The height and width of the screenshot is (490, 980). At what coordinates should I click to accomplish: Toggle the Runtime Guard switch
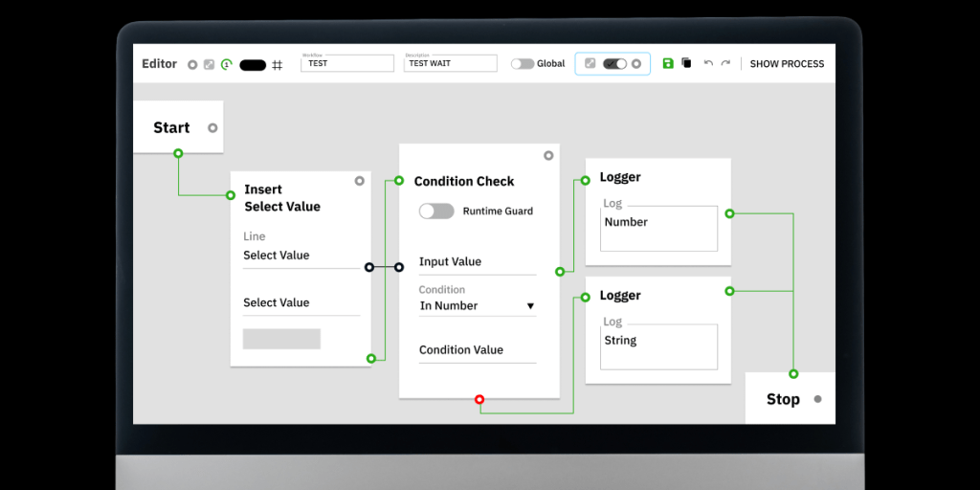click(x=436, y=212)
